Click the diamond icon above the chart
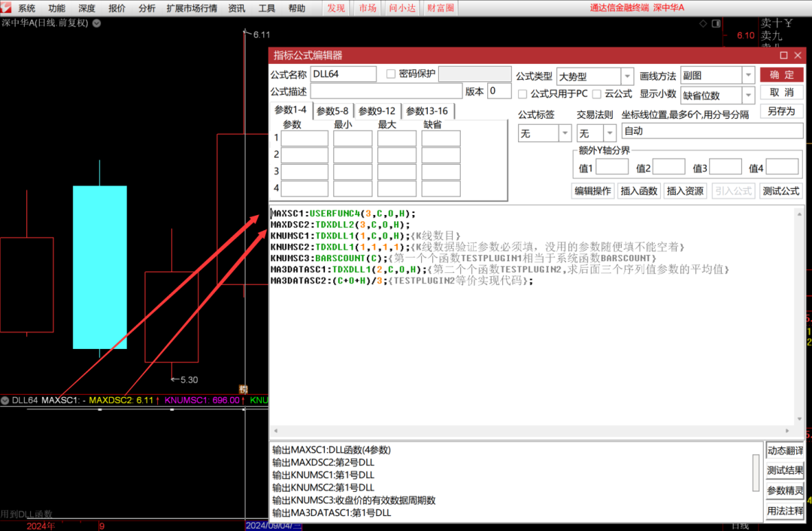This screenshot has height=531, width=812. (703, 23)
